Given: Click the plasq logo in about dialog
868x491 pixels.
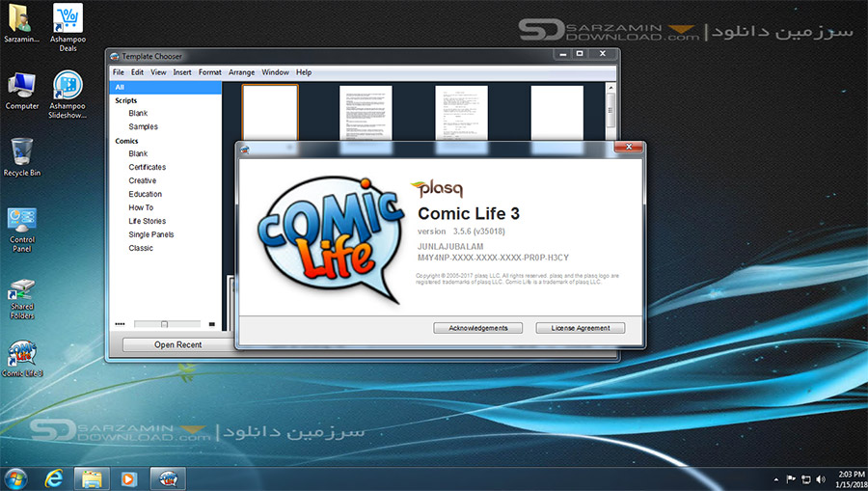Looking at the screenshot, I should (437, 189).
